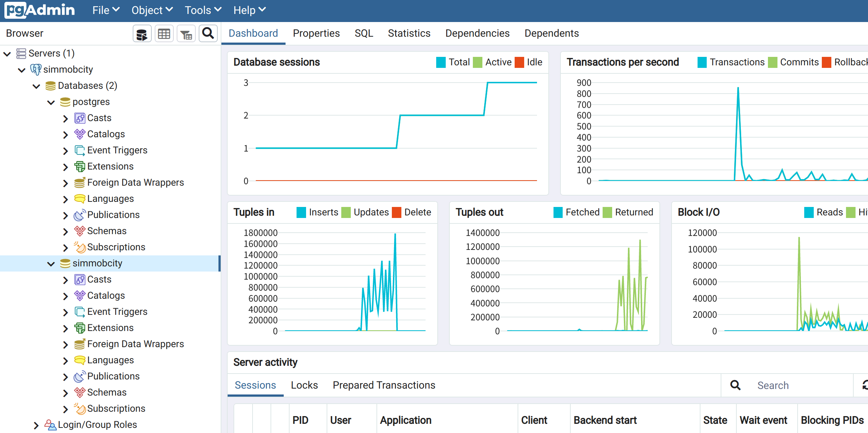Open the Locks tab in Server activity
The width and height of the screenshot is (868, 433).
pyautogui.click(x=304, y=385)
